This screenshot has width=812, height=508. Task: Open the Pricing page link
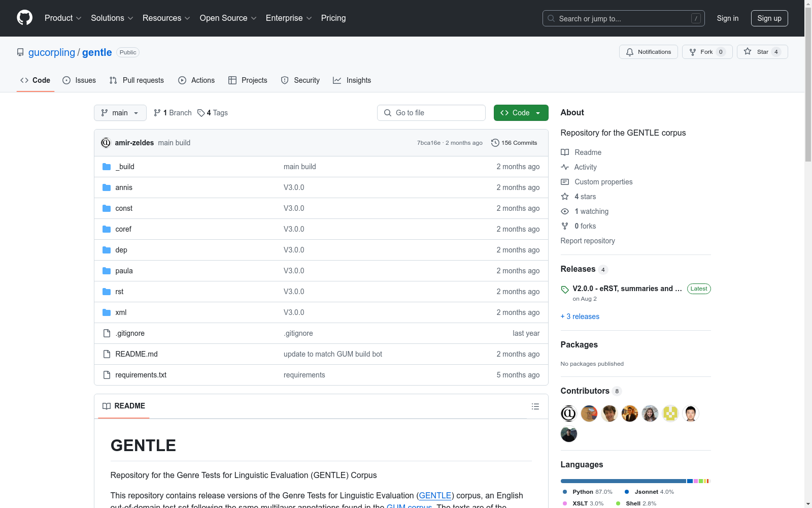pos(333,18)
